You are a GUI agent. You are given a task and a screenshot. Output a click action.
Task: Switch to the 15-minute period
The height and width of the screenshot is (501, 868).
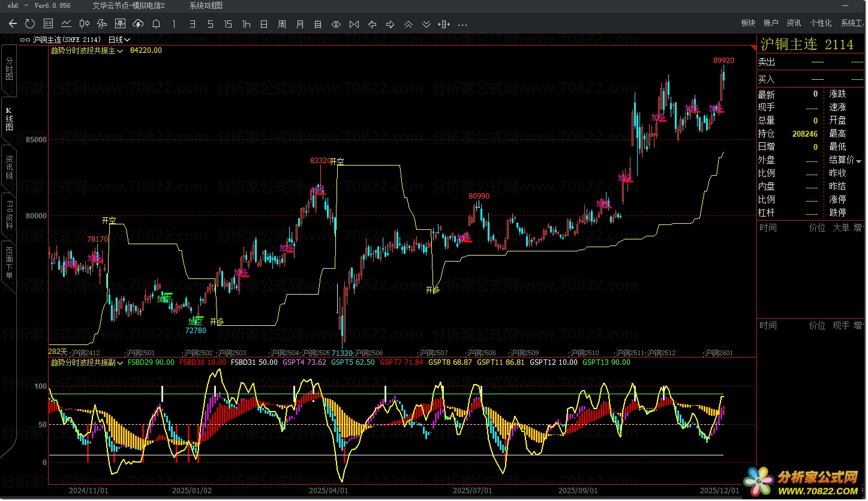click(x=228, y=24)
